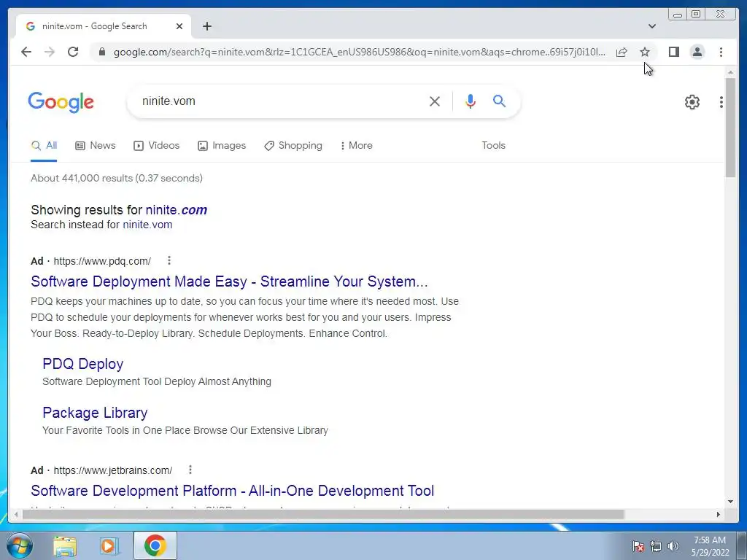The image size is (747, 560).
Task: Click horizontal scrollbar right arrow
Action: (718, 514)
